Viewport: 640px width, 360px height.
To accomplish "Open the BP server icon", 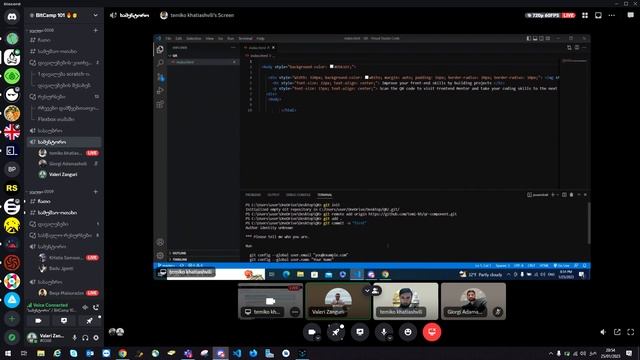I will pos(12,169).
